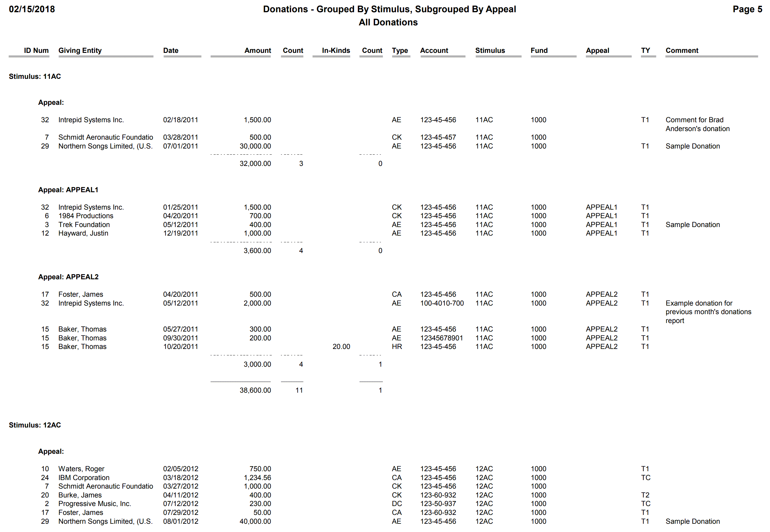This screenshot has width=770, height=532.
Task: Click the T2 code for Burke, James
Action: pyautogui.click(x=645, y=495)
